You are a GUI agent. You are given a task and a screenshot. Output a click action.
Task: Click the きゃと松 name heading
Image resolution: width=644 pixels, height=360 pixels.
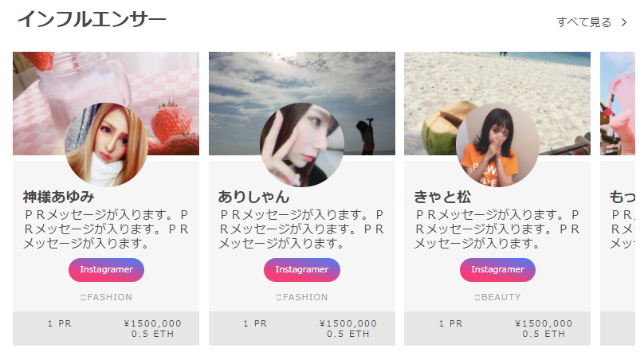(442, 197)
